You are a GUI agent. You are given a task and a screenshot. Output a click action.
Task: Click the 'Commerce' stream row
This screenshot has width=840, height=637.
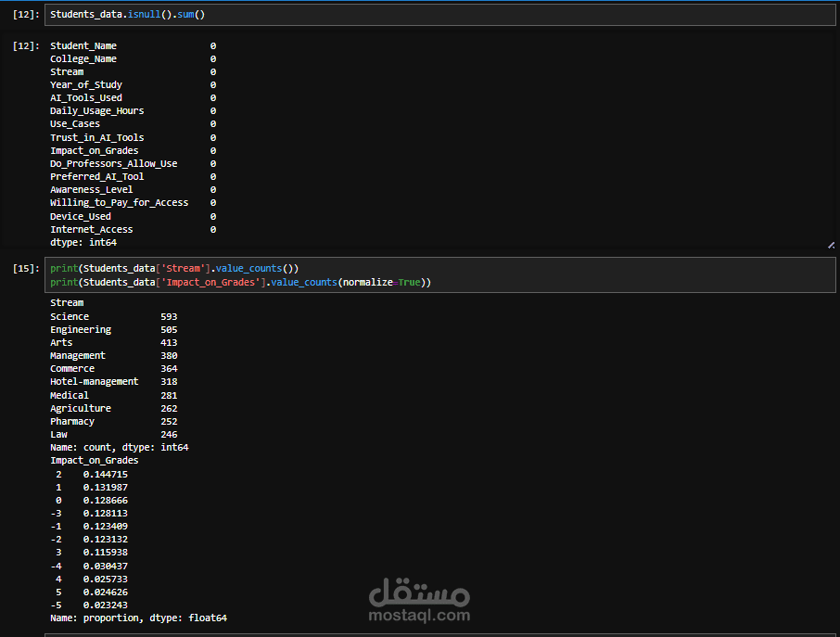tap(113, 369)
